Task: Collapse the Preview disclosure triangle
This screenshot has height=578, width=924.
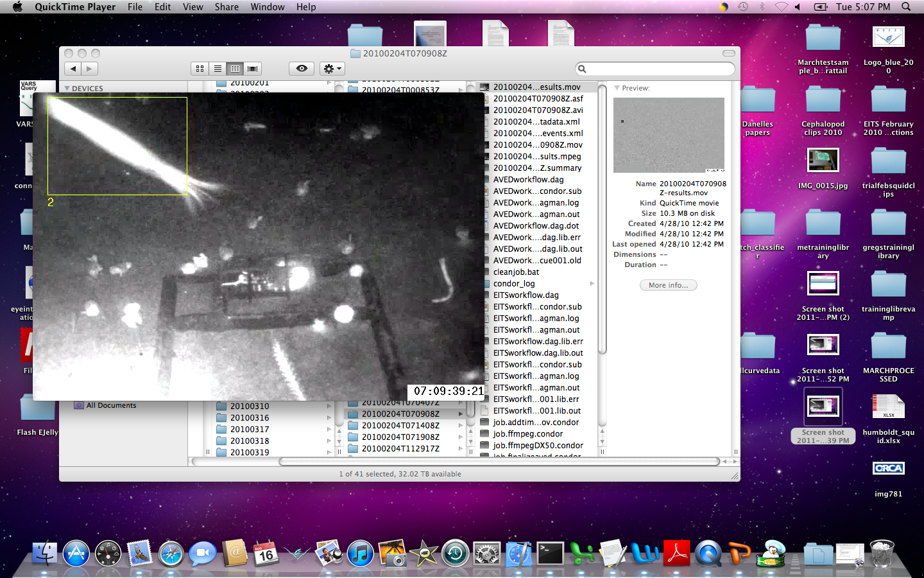Action: click(617, 88)
